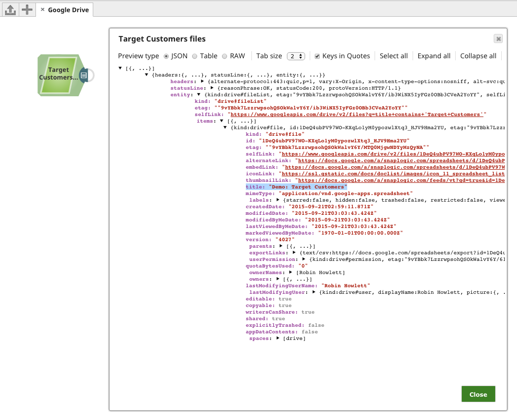The width and height of the screenshot is (517, 420).
Task: Open the embedLink URL
Action: pyautogui.click(x=395, y=167)
